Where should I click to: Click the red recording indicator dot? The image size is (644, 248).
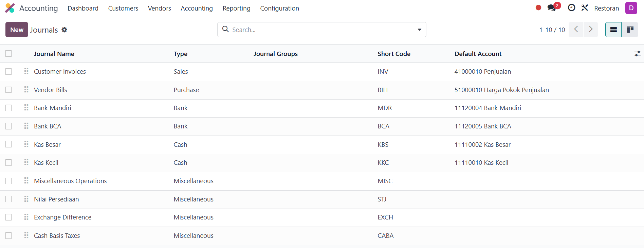[x=538, y=7]
